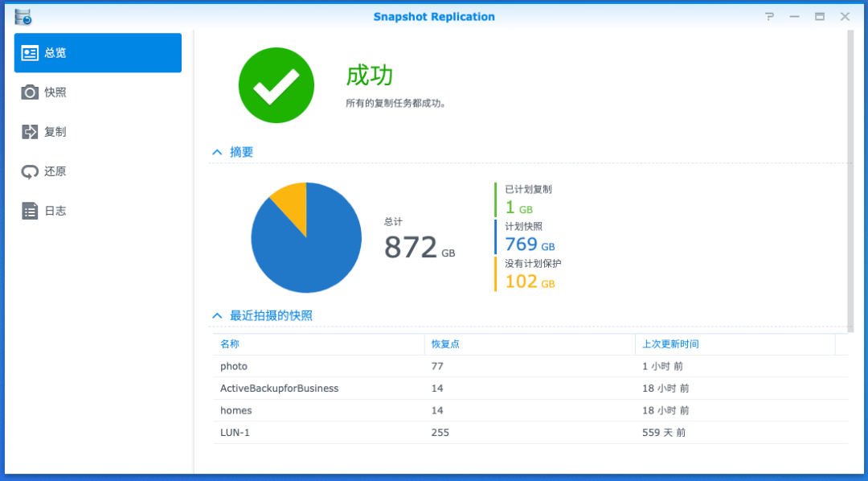This screenshot has width=868, height=481.
Task: Sort by Name (名称) column header
Action: tap(230, 344)
